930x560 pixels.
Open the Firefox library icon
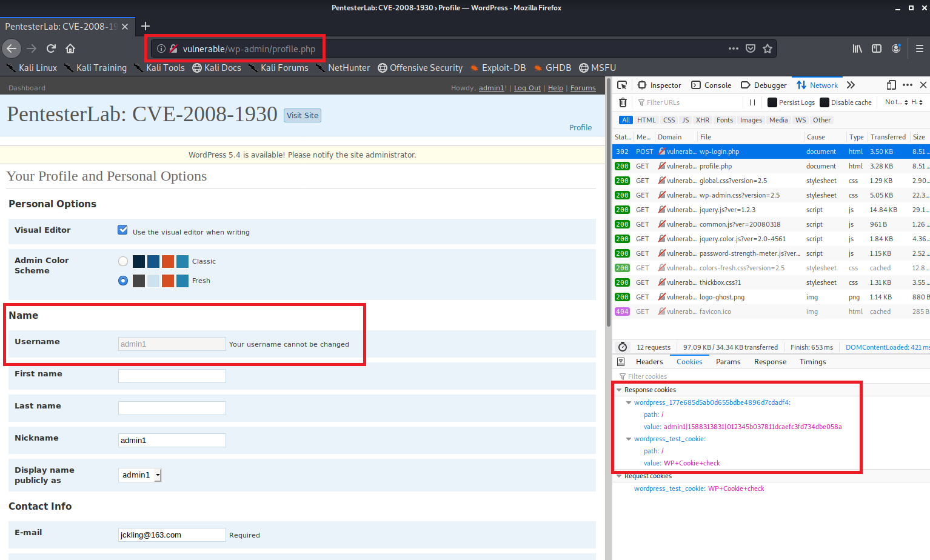pos(857,48)
